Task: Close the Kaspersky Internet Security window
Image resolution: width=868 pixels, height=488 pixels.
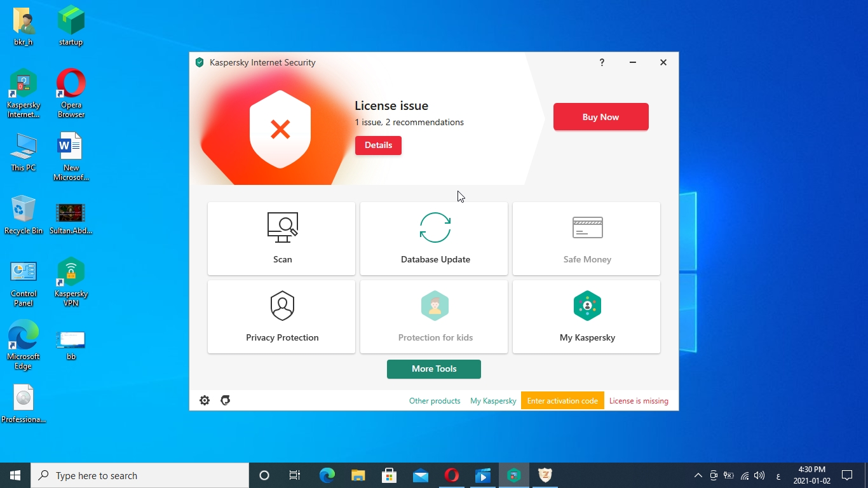Action: pyautogui.click(x=663, y=62)
